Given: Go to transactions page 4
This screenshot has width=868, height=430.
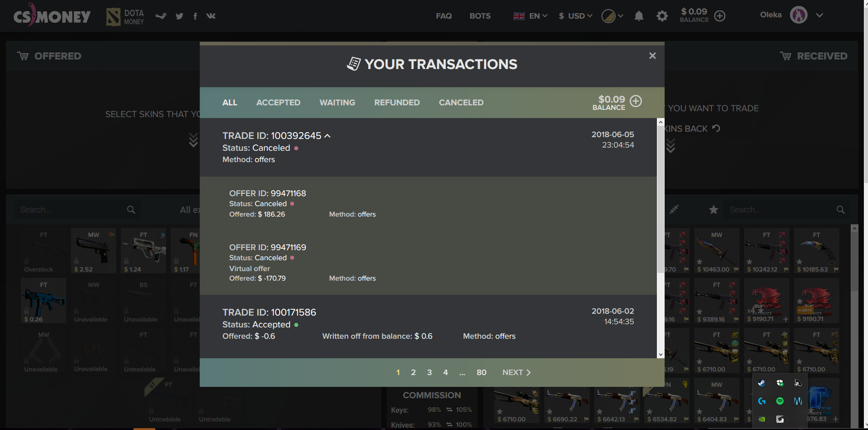Looking at the screenshot, I should (x=445, y=372).
